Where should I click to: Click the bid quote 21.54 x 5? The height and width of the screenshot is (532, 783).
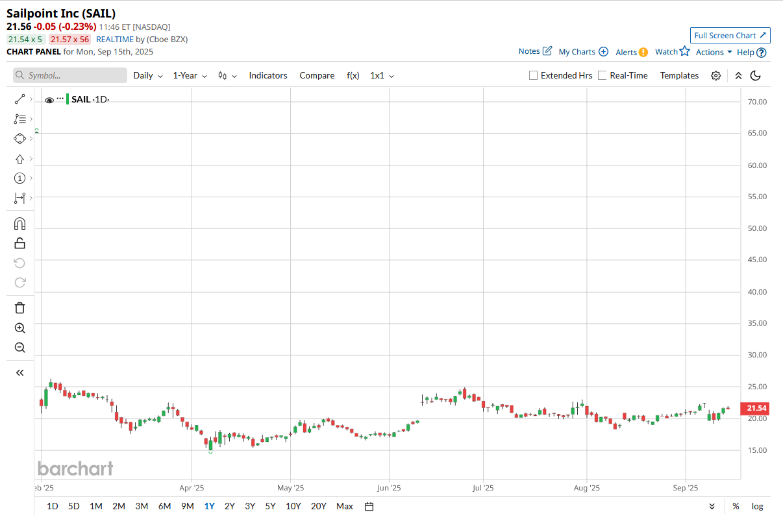point(25,40)
